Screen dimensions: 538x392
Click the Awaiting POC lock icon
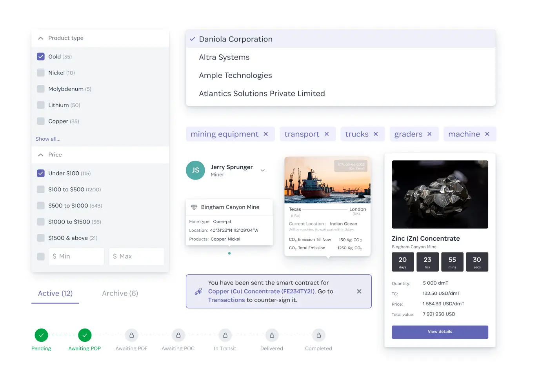pos(178,335)
